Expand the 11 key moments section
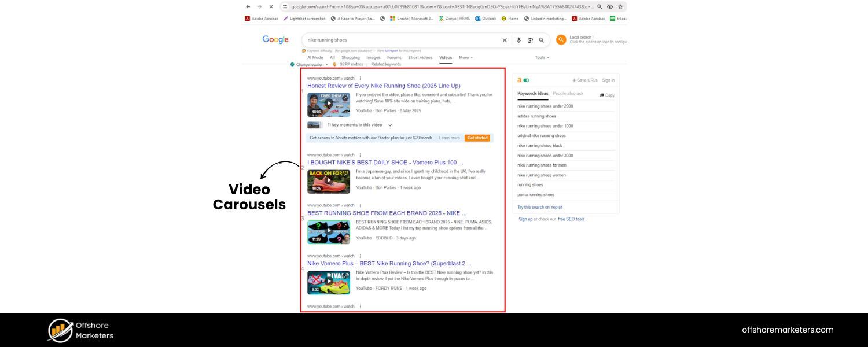 (x=389, y=125)
